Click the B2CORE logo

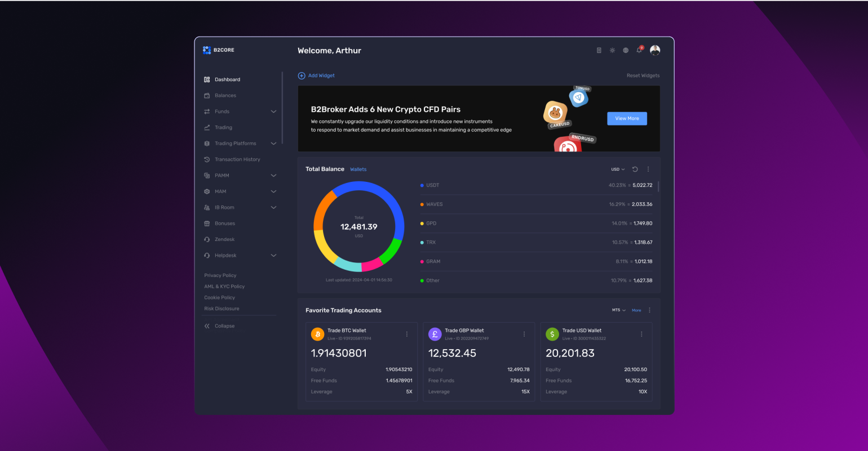pyautogui.click(x=218, y=50)
